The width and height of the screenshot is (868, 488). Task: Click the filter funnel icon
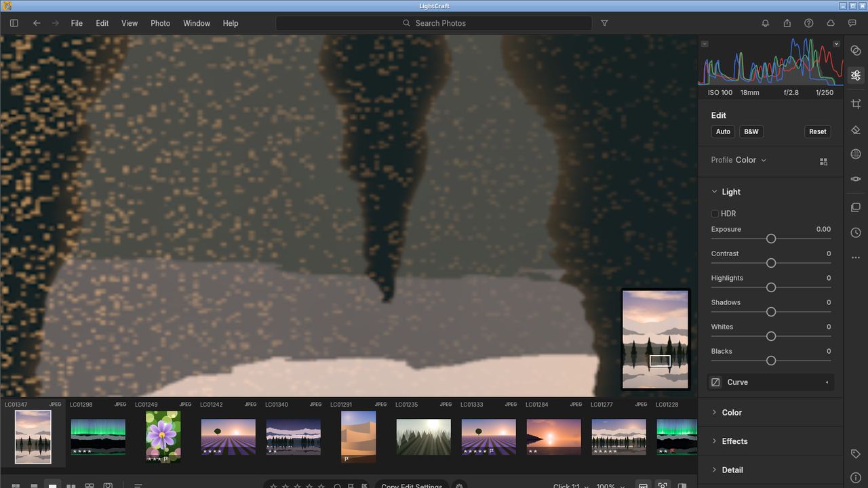[x=604, y=23]
